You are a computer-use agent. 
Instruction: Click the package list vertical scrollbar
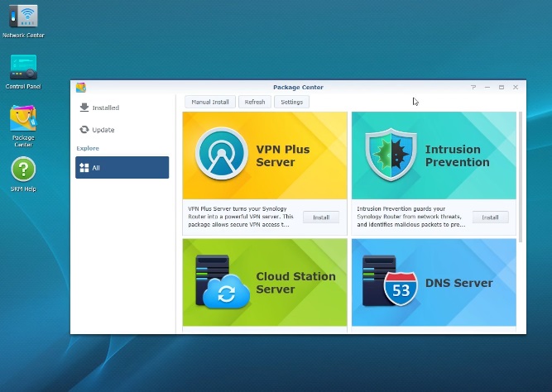point(521,177)
